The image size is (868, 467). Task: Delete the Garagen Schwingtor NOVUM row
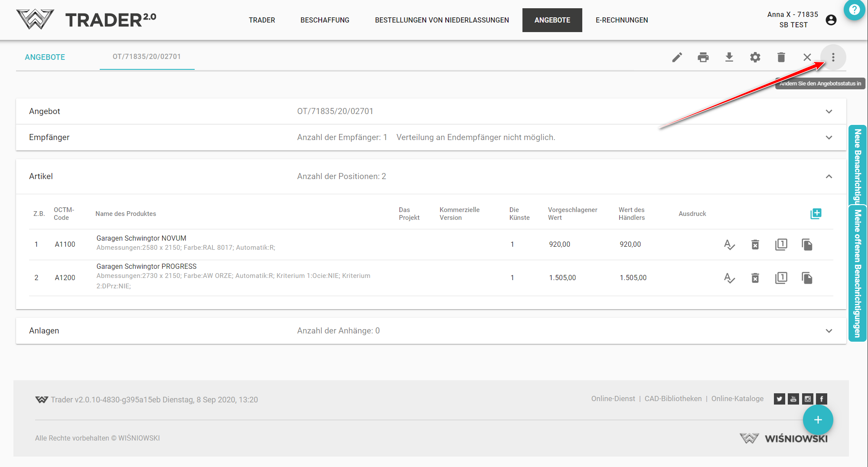coord(755,245)
